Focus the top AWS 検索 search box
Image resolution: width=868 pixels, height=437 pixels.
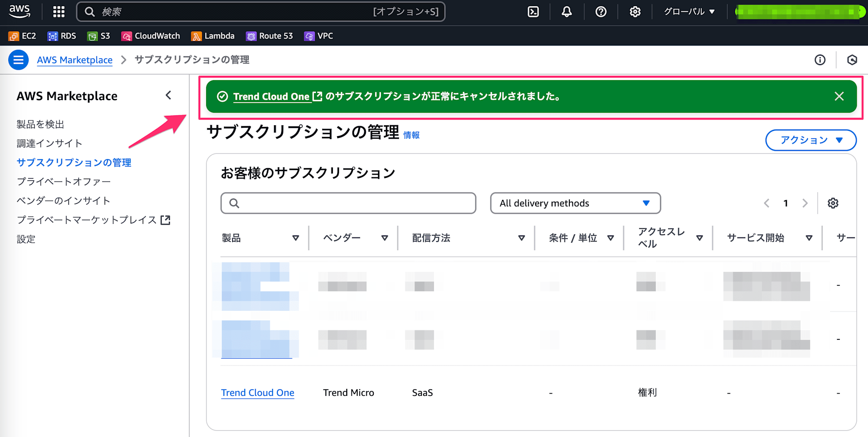pyautogui.click(x=261, y=12)
